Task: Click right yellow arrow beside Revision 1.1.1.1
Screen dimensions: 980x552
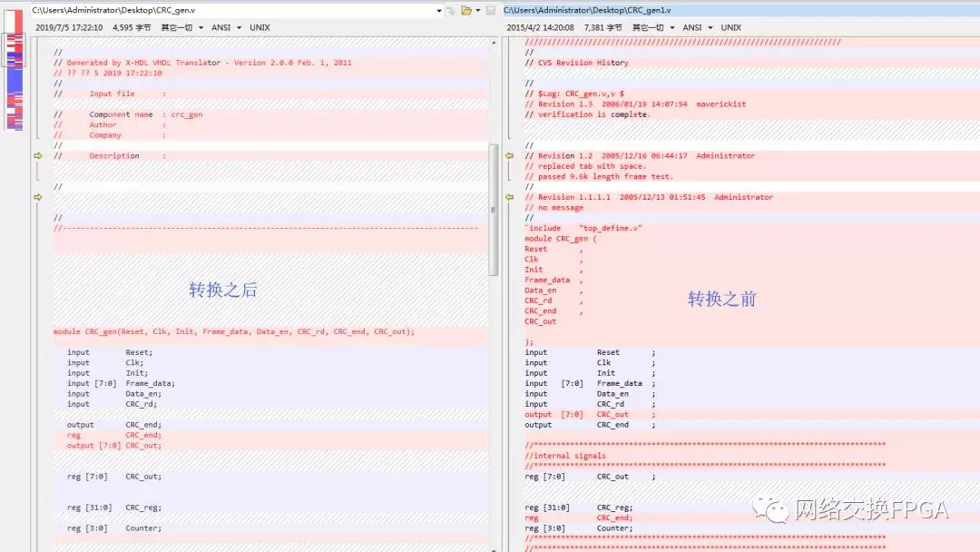Action: click(509, 197)
